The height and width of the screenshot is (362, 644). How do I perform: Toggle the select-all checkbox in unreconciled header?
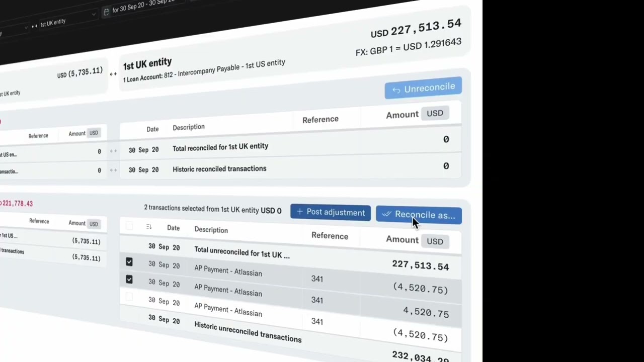tap(129, 226)
